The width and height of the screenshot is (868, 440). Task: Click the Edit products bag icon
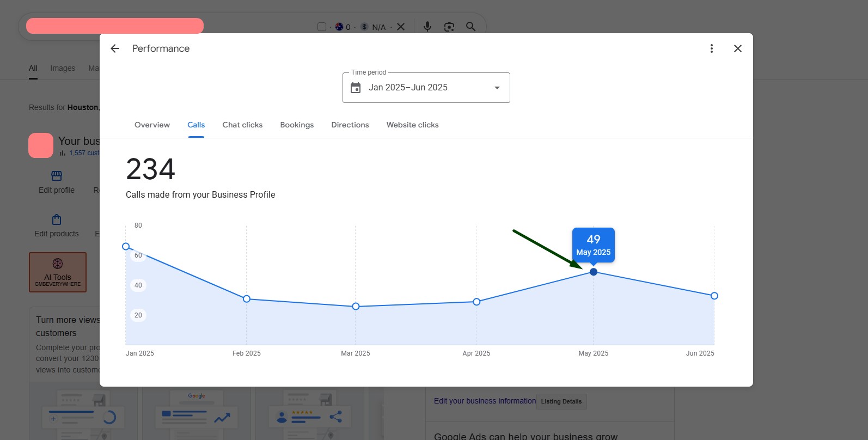[x=57, y=219]
